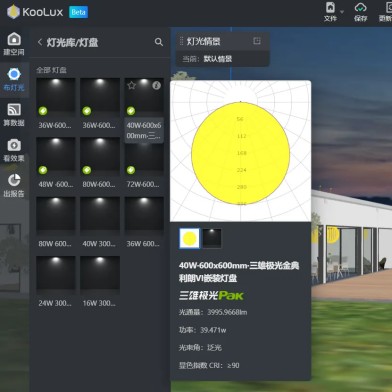Click the 更新 item in the top bar
This screenshot has height=392, width=392.
[385, 12]
